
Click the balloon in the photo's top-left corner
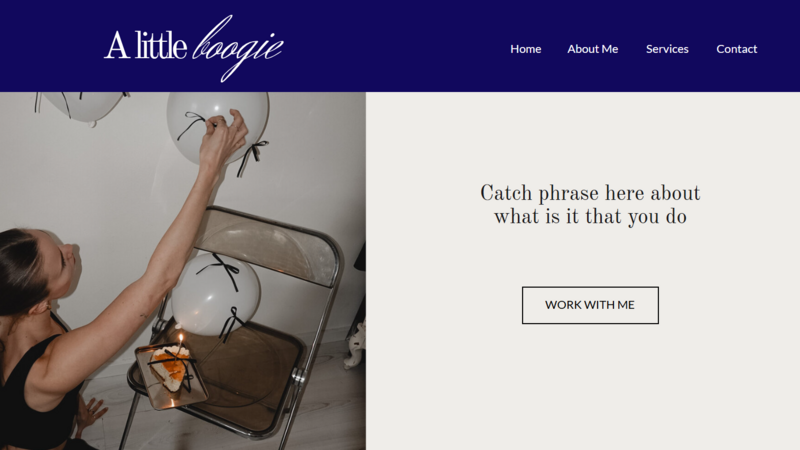click(x=82, y=106)
